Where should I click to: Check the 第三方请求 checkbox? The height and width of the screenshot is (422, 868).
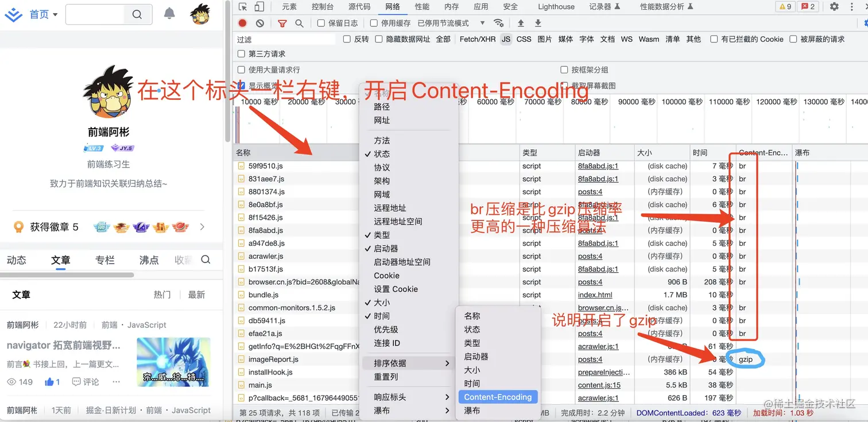pos(242,54)
